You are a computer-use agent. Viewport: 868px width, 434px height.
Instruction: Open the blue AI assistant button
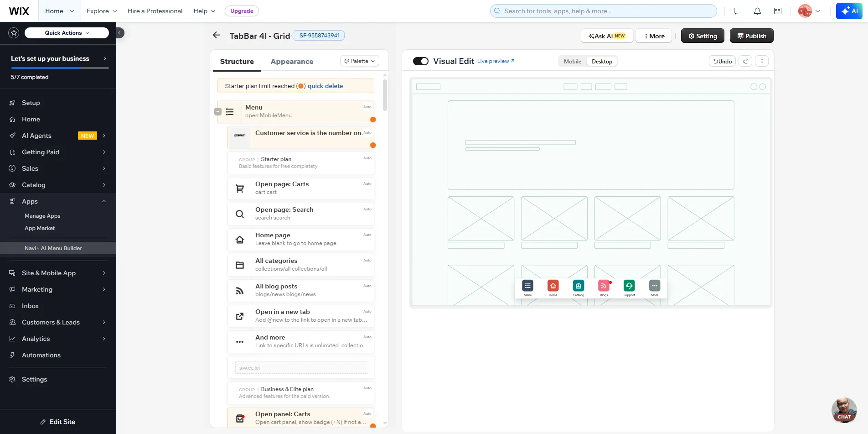849,11
